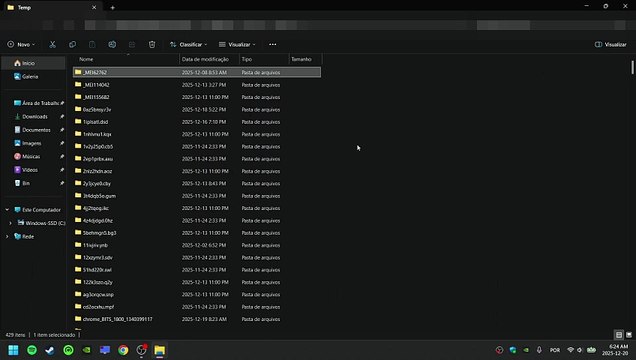Click the vertical scrollbar thumb
This screenshot has height=360, width=636.
[632, 67]
